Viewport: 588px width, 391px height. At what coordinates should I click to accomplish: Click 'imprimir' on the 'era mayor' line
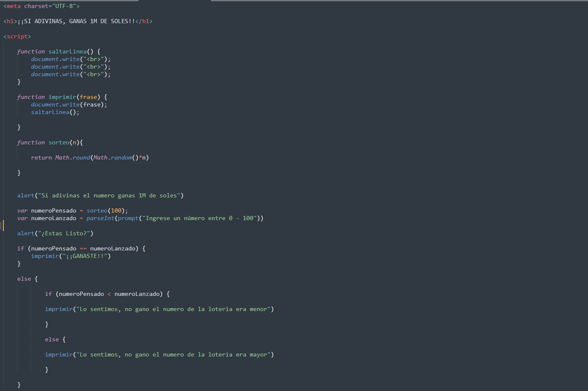tap(59, 354)
